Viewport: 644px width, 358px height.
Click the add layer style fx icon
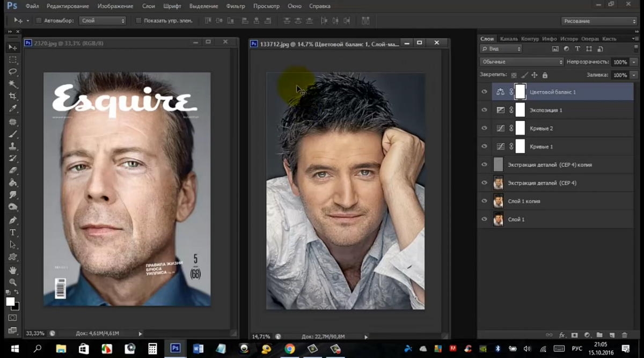(x=562, y=335)
